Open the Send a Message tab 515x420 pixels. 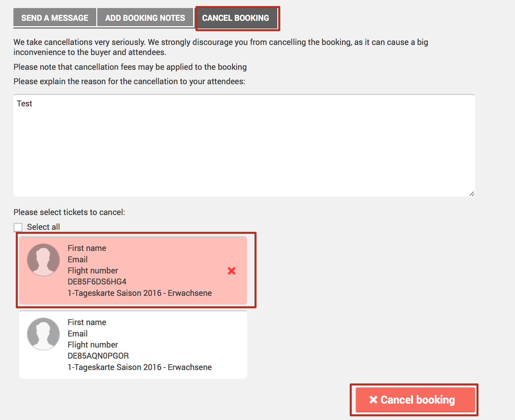pos(55,18)
